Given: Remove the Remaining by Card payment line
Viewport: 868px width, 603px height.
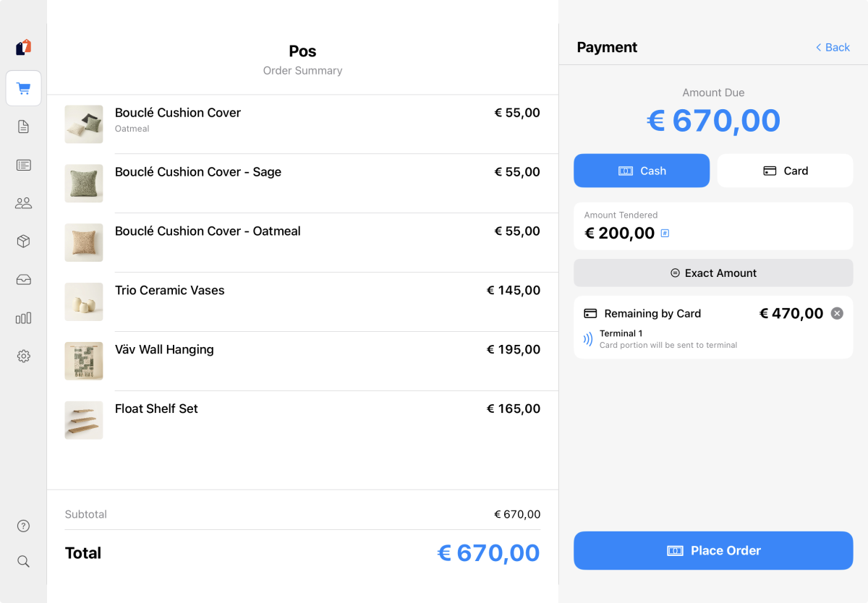Looking at the screenshot, I should pos(837,313).
